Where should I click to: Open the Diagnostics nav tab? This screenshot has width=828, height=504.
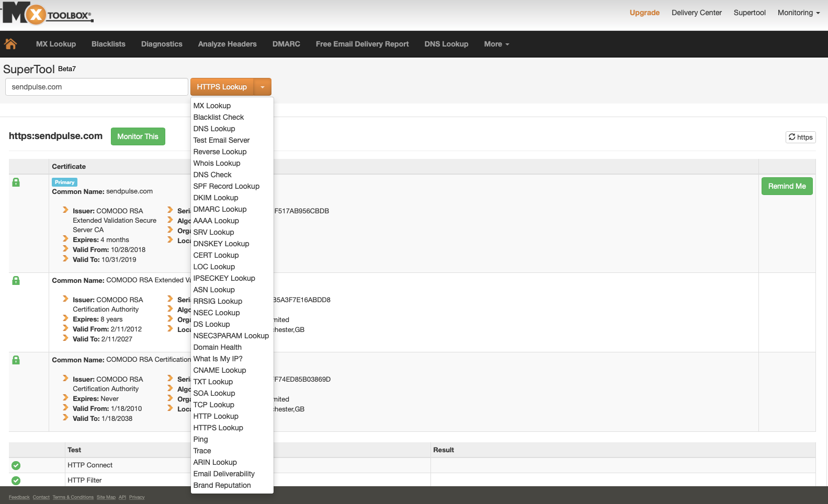tap(162, 44)
